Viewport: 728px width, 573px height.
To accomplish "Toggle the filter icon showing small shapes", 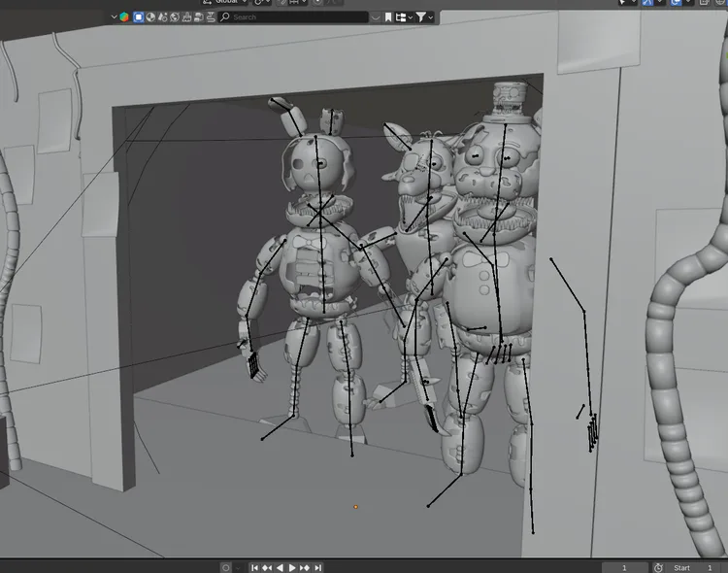I will (162, 17).
